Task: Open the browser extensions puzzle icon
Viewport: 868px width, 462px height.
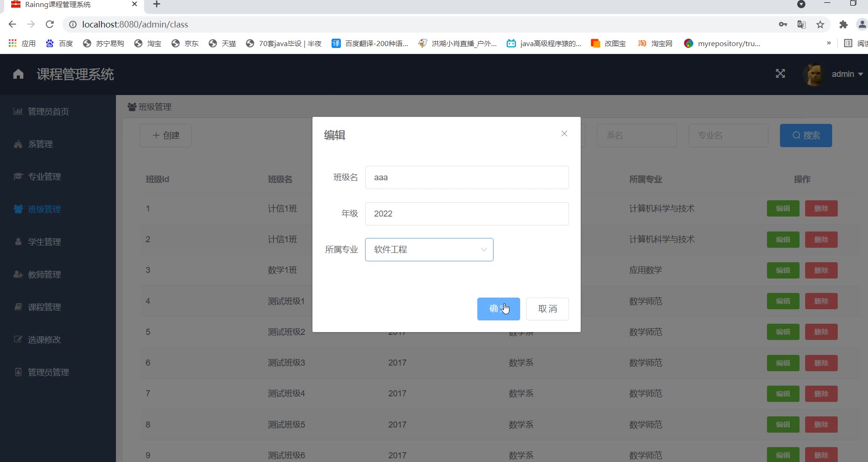Action: point(843,25)
